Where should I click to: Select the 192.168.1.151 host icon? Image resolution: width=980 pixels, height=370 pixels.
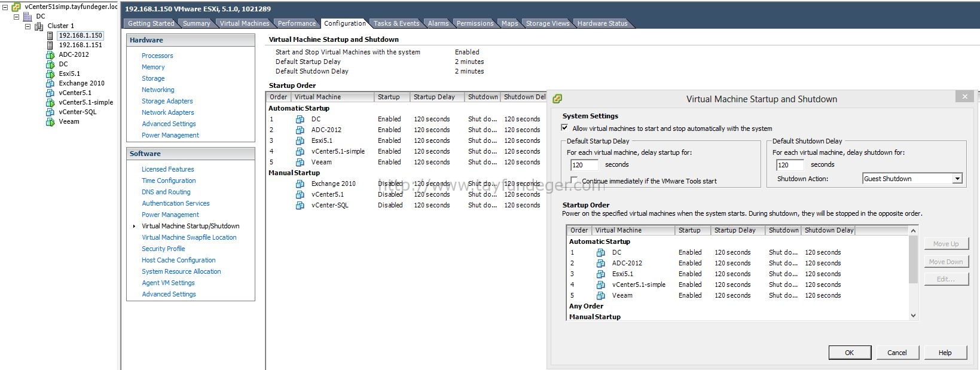(x=50, y=45)
